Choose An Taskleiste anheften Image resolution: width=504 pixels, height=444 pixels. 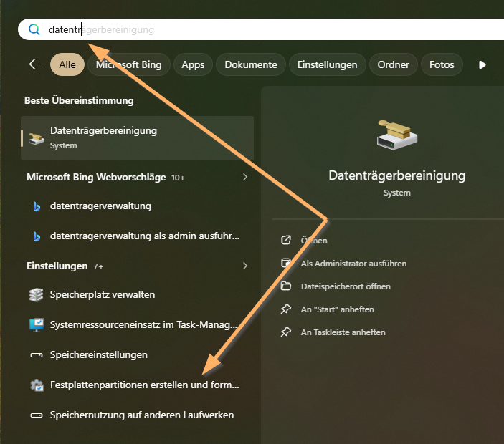point(343,332)
